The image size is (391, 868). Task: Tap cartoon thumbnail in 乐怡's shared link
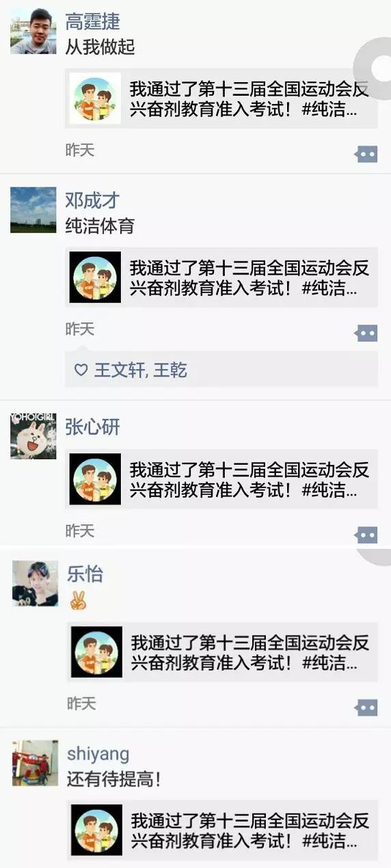click(96, 652)
